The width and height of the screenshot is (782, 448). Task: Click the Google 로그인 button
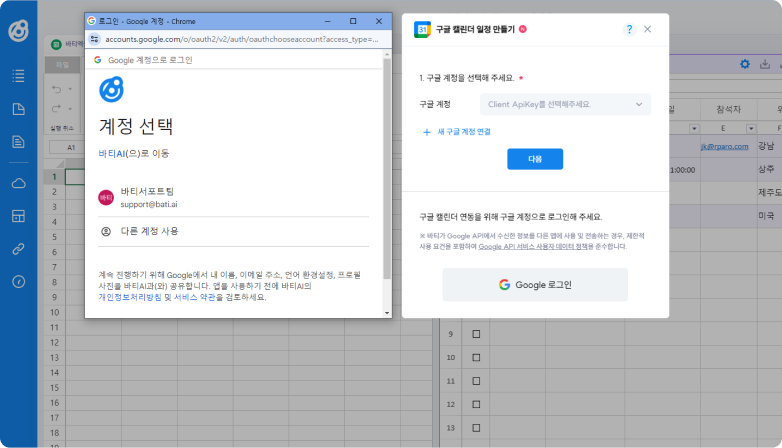pos(535,284)
